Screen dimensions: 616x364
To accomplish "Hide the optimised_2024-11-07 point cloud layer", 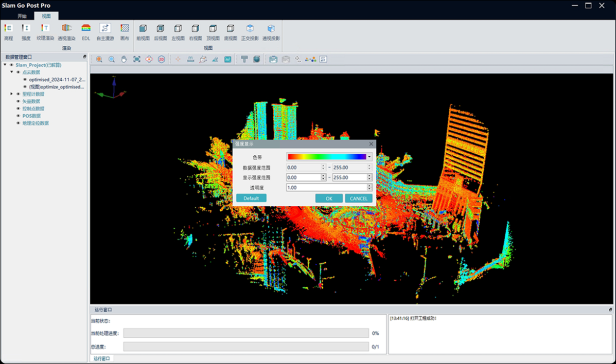I will (25, 80).
